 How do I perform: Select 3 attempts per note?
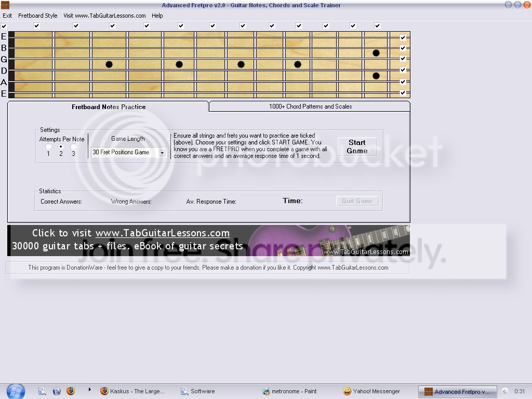[x=73, y=147]
